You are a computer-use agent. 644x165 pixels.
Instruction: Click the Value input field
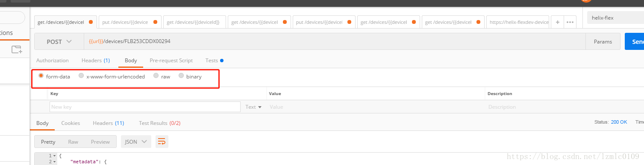376,107
